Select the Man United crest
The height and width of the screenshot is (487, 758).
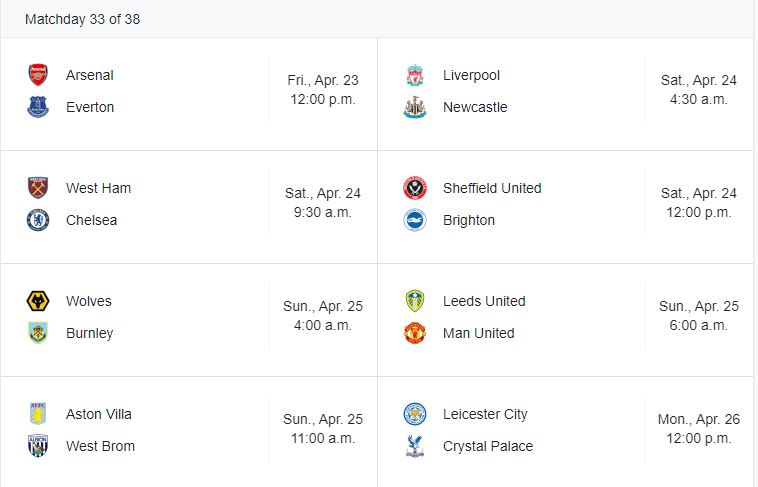[415, 333]
